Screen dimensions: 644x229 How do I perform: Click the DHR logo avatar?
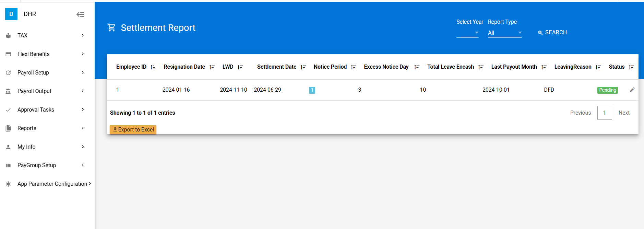11,14
